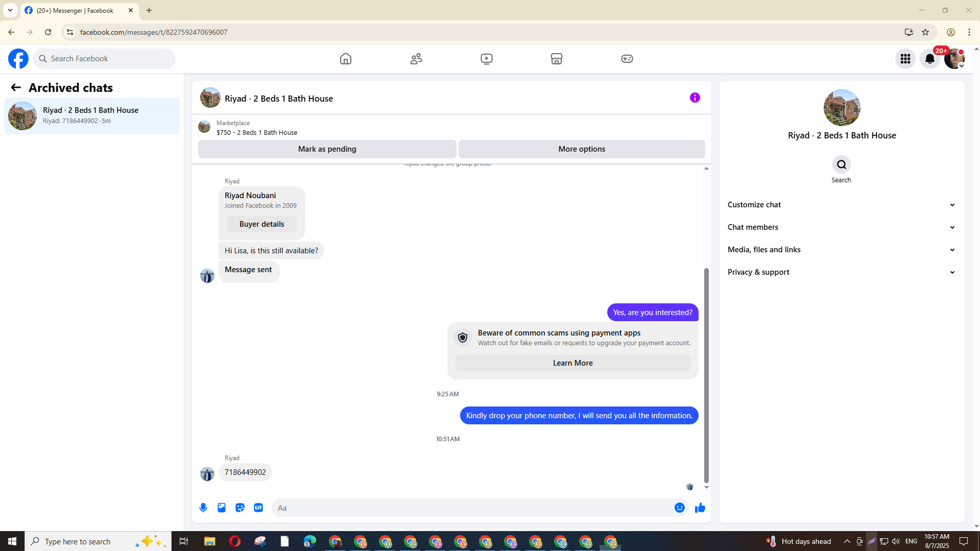
Task: Send a thumbs-up like
Action: (x=700, y=508)
